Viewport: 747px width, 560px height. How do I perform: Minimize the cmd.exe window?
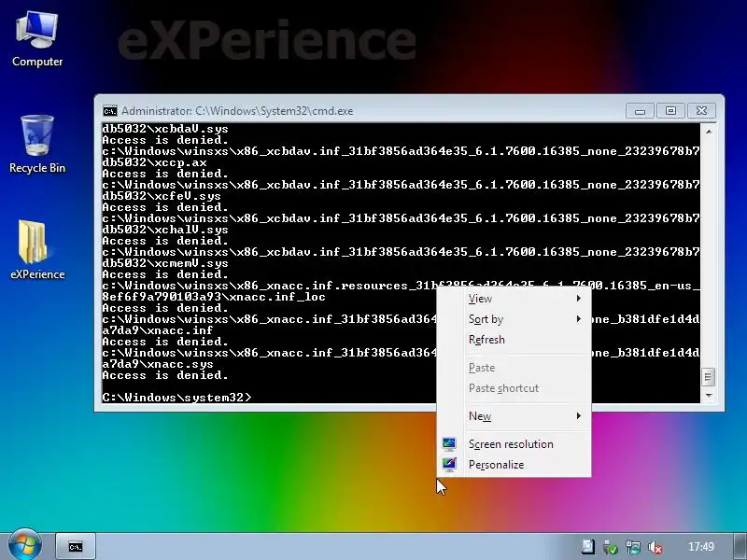click(x=640, y=111)
